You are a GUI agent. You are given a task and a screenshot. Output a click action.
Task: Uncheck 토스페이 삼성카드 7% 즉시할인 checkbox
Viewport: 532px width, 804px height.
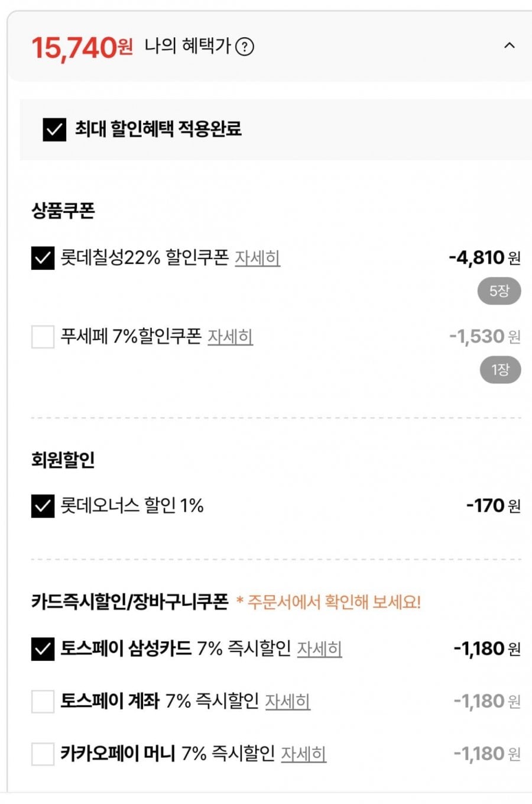[43, 649]
